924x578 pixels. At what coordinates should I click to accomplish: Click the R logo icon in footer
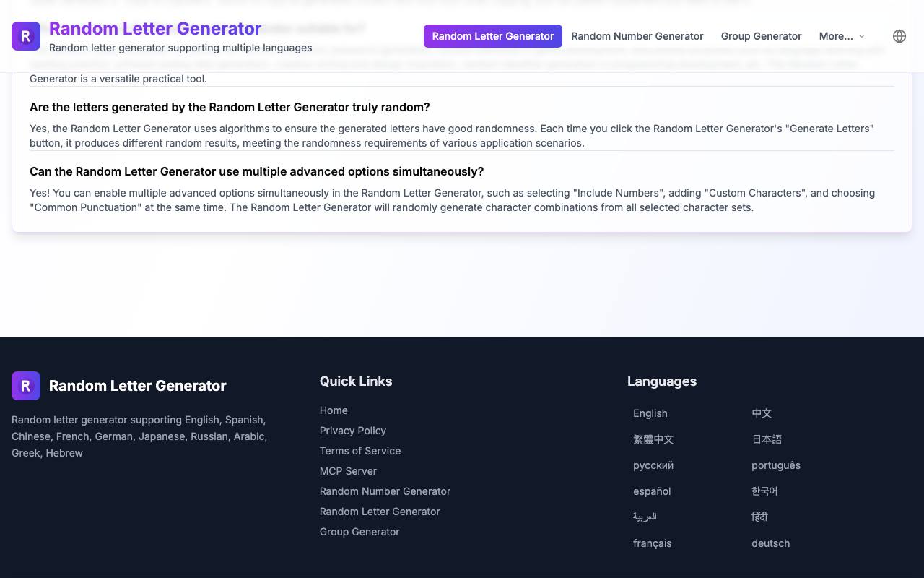(x=26, y=386)
